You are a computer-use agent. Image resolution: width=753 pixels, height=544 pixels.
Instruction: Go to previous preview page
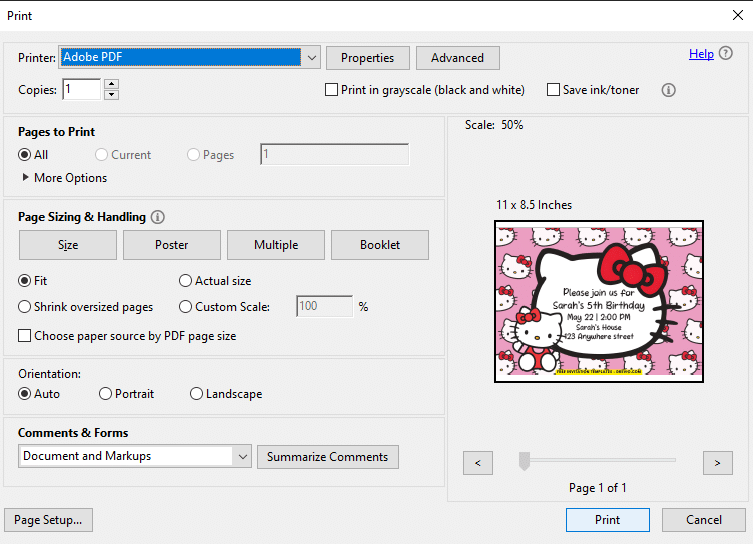pyautogui.click(x=478, y=463)
